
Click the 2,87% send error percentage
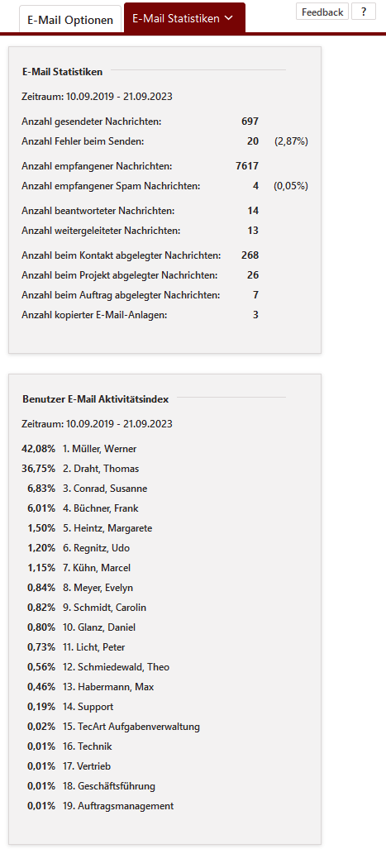point(291,141)
